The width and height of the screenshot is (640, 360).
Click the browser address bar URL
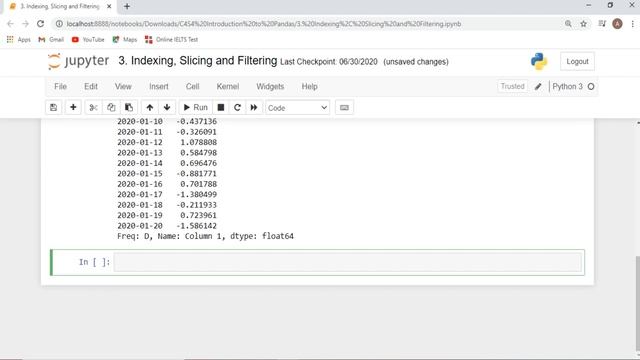coord(264,24)
